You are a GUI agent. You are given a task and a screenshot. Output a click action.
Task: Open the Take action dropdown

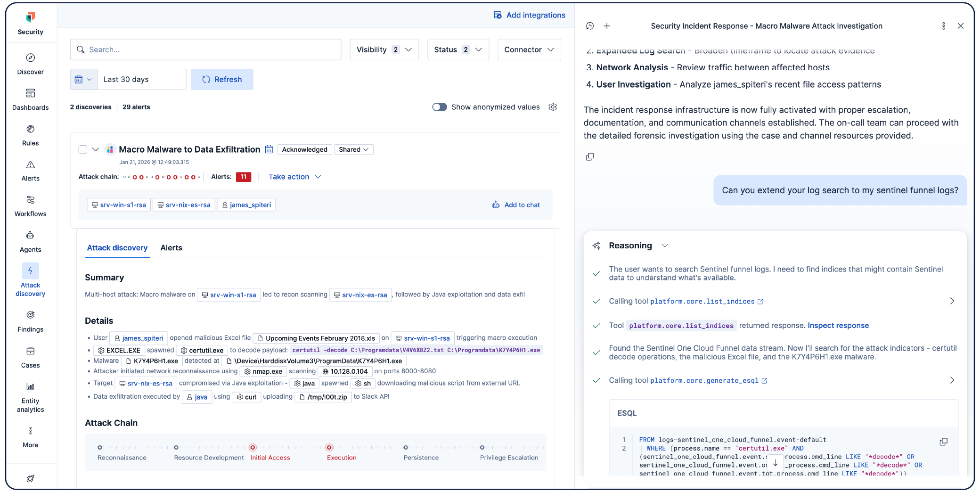[294, 177]
